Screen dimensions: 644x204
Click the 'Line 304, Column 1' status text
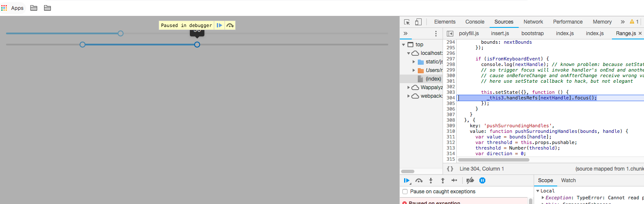click(481, 169)
